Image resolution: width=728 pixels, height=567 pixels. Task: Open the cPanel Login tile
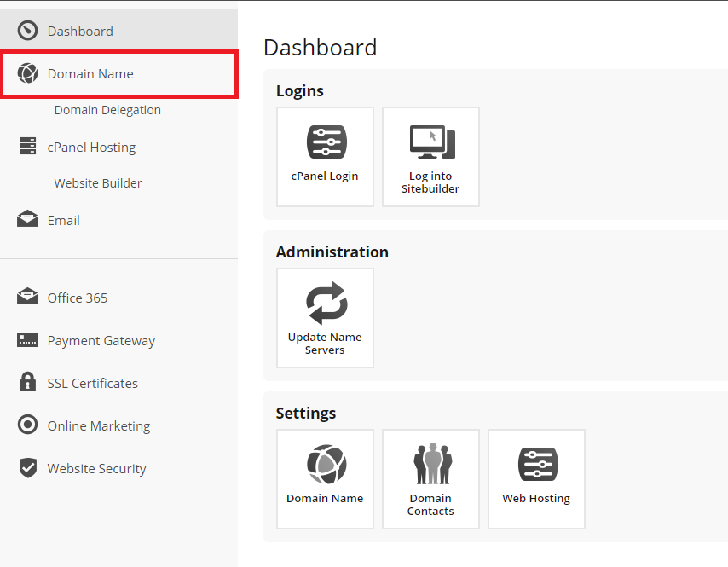(x=325, y=157)
